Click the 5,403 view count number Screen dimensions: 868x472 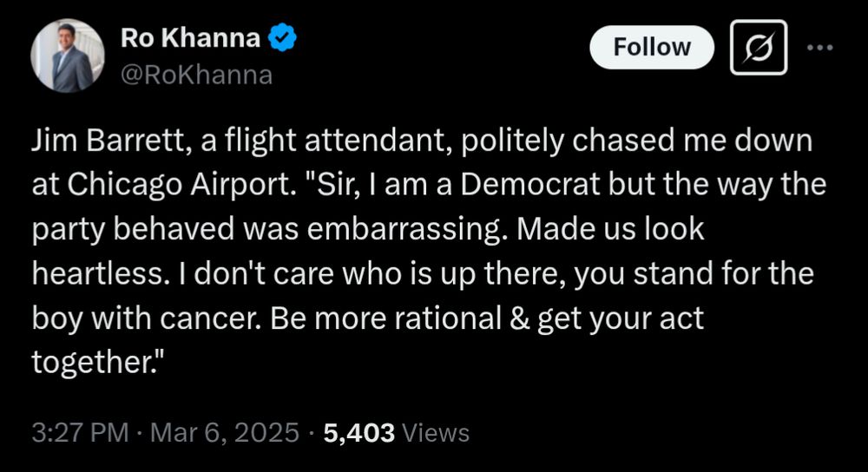(359, 433)
